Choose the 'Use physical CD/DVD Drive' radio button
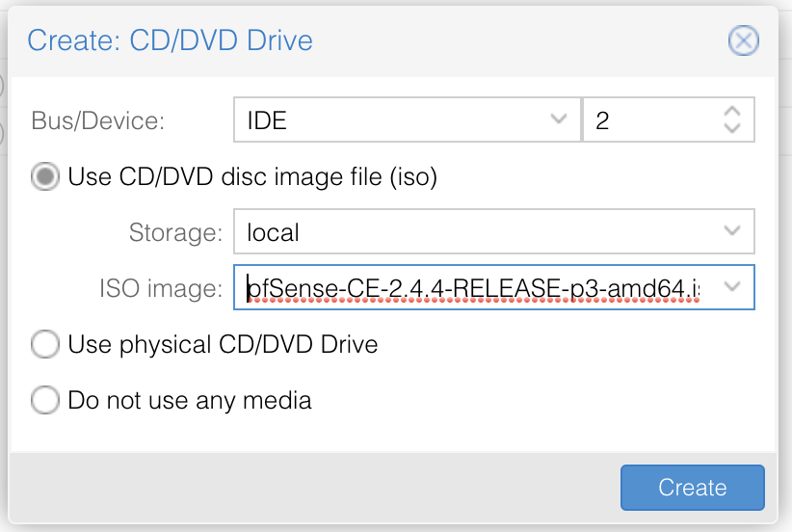The width and height of the screenshot is (792, 532). point(45,344)
